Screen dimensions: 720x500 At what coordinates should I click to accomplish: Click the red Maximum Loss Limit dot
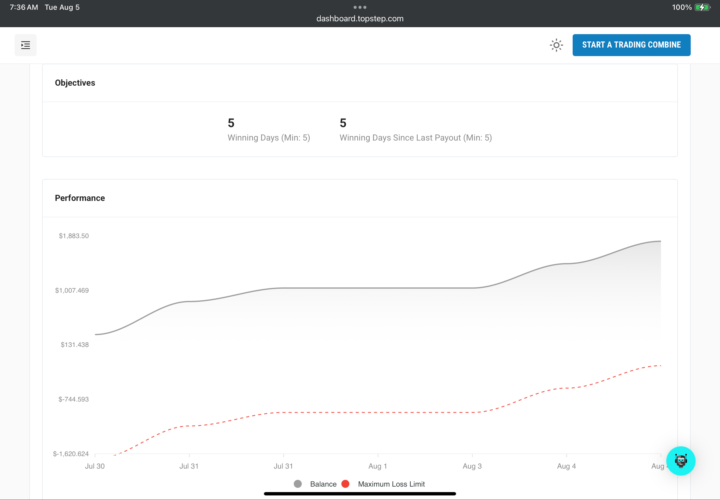pos(346,484)
